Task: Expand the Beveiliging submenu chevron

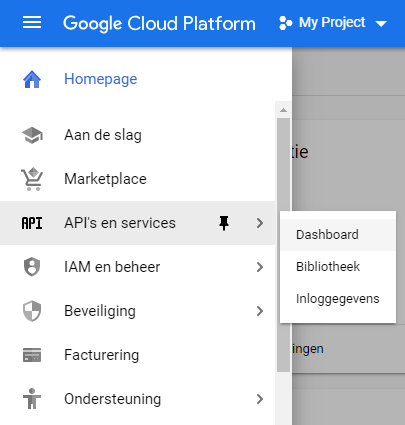Action: tap(260, 311)
